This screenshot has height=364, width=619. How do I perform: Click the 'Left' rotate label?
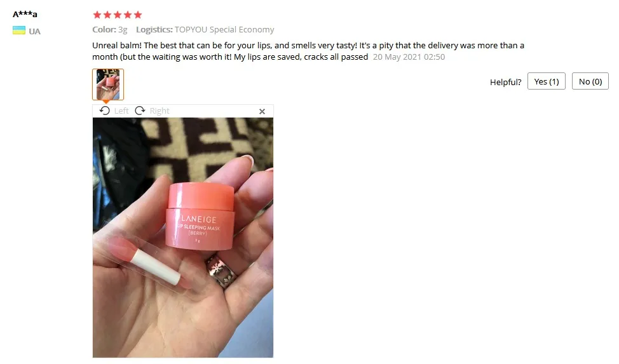121,111
